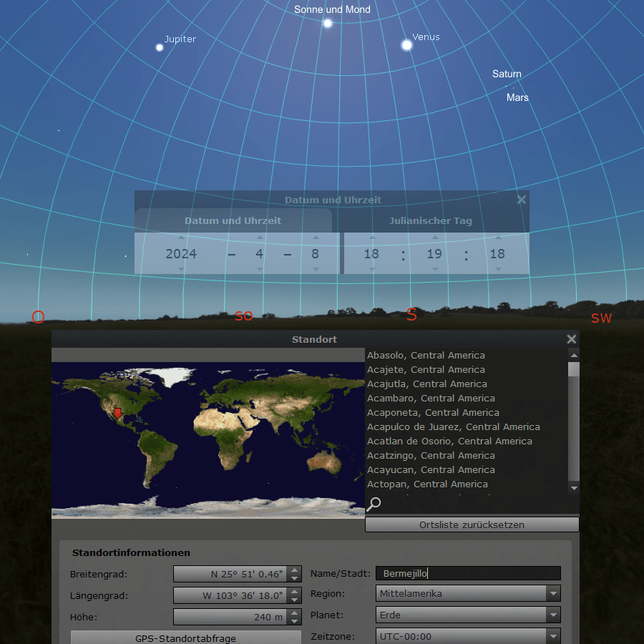The height and width of the screenshot is (644, 644).
Task: Click the red location arrow on world map
Action: coord(117,413)
